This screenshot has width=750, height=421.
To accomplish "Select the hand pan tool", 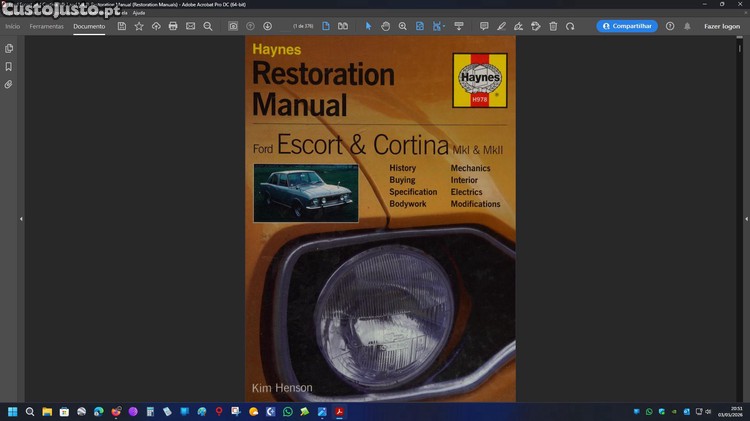I will pyautogui.click(x=386, y=26).
